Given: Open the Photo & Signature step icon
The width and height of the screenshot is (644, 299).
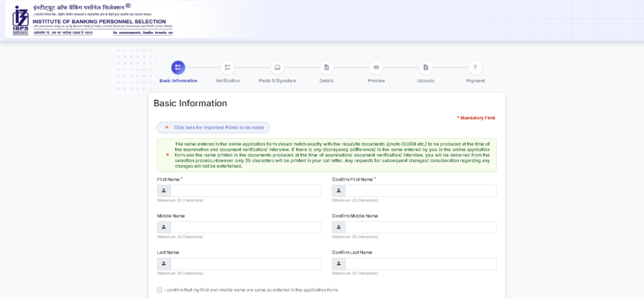Looking at the screenshot, I should pyautogui.click(x=277, y=68).
